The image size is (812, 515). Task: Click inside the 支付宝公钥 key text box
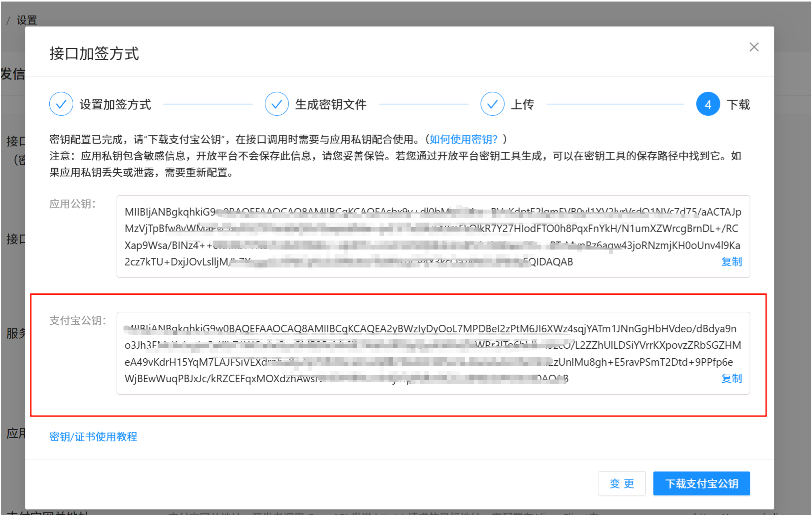tap(433, 353)
